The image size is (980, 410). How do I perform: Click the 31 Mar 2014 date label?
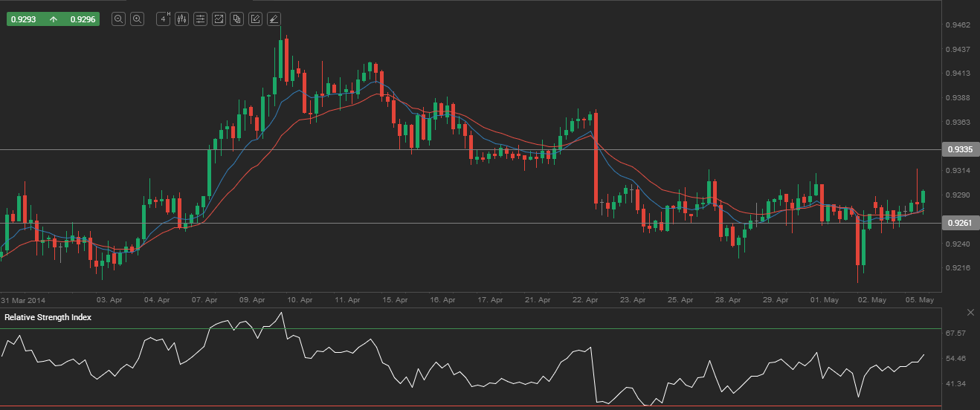(x=23, y=300)
